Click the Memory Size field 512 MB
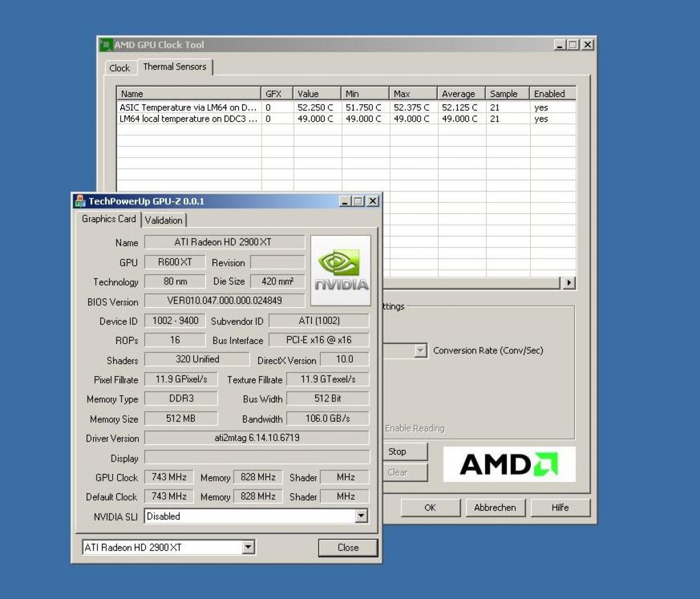700x599 pixels. click(x=181, y=418)
